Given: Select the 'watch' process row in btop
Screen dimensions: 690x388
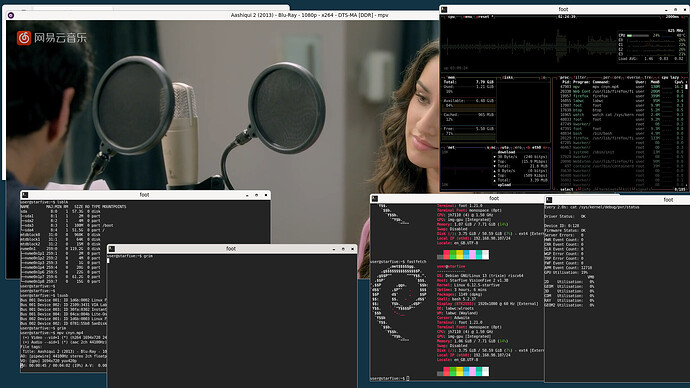Looking at the screenshot, I should [x=621, y=115].
